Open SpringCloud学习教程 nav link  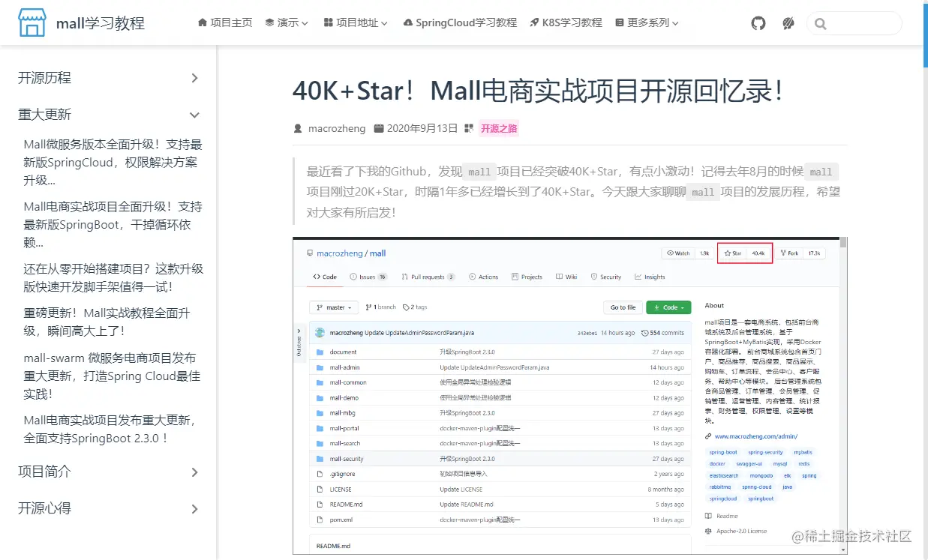[460, 22]
